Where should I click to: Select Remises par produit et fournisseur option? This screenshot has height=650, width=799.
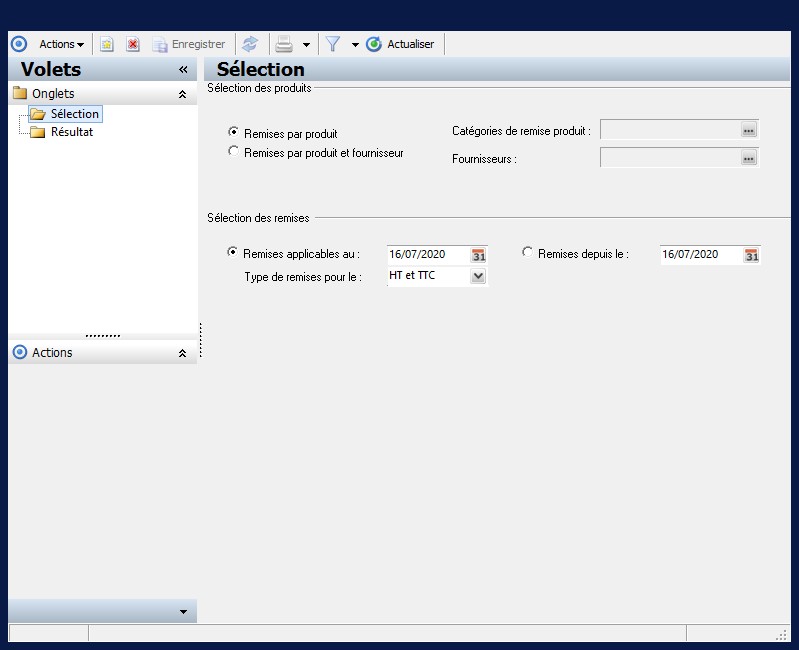pos(233,151)
